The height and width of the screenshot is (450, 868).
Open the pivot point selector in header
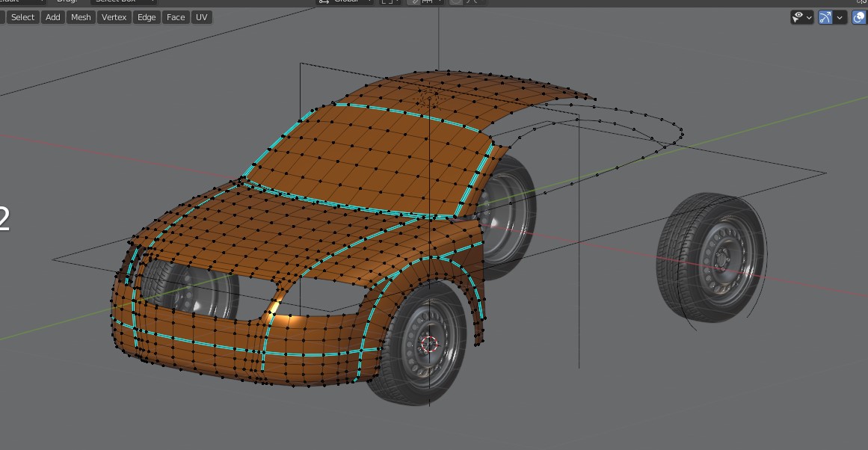pyautogui.click(x=390, y=2)
